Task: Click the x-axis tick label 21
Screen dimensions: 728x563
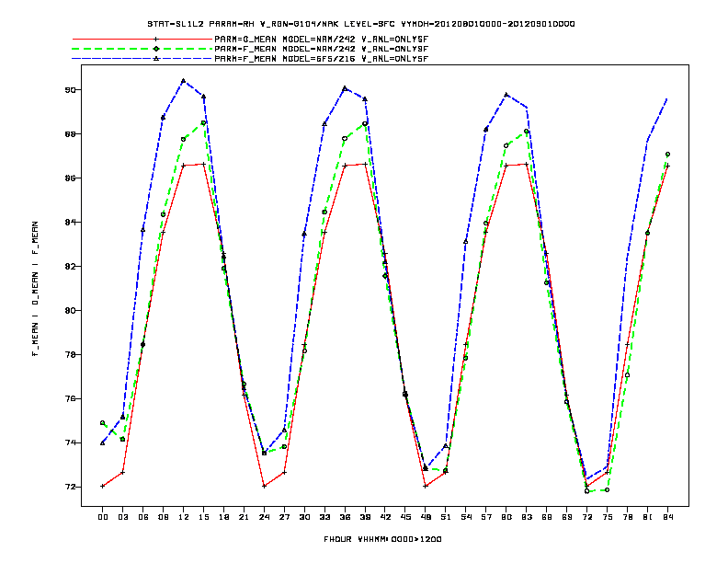Action: point(244,517)
